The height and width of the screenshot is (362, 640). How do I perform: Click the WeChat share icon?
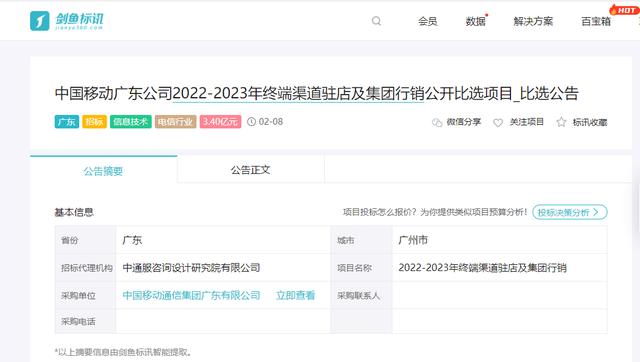(437, 122)
